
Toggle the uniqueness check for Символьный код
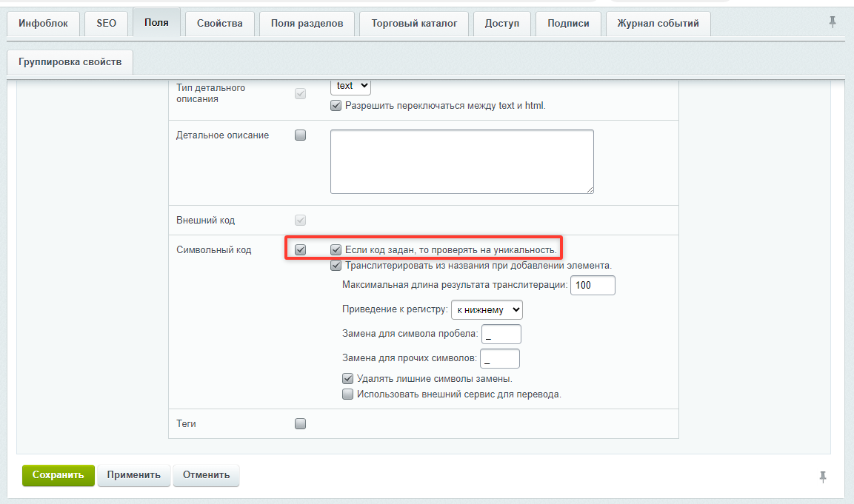(336, 250)
